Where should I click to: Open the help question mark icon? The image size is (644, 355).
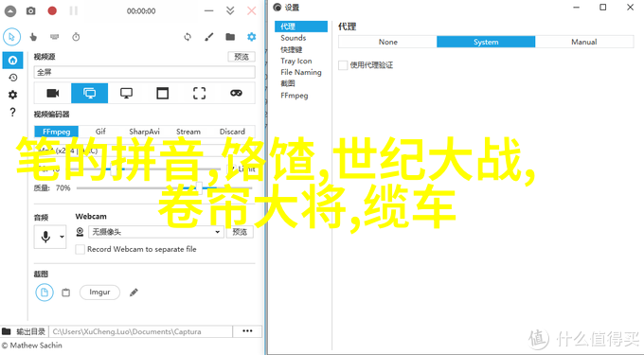tap(12, 112)
